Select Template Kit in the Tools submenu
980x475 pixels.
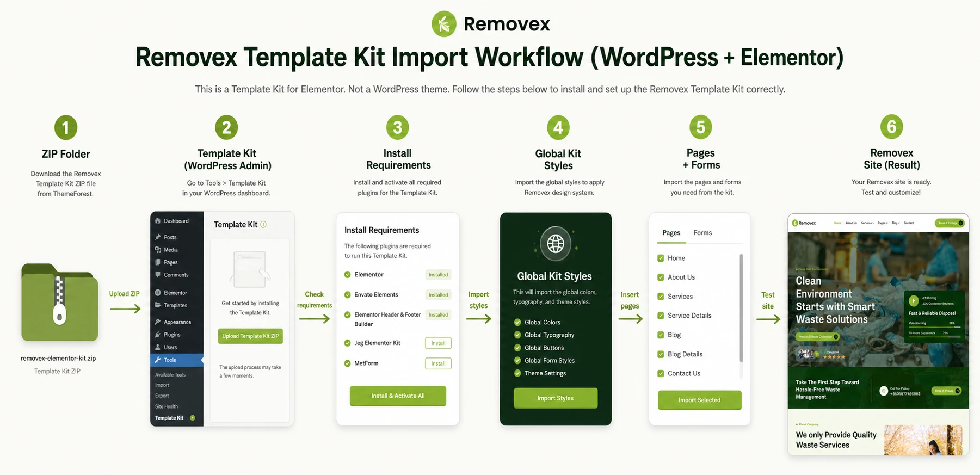click(169, 418)
